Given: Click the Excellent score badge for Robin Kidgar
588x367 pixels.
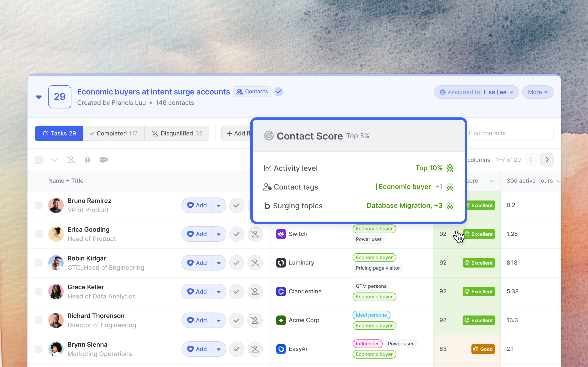Looking at the screenshot, I should [478, 263].
